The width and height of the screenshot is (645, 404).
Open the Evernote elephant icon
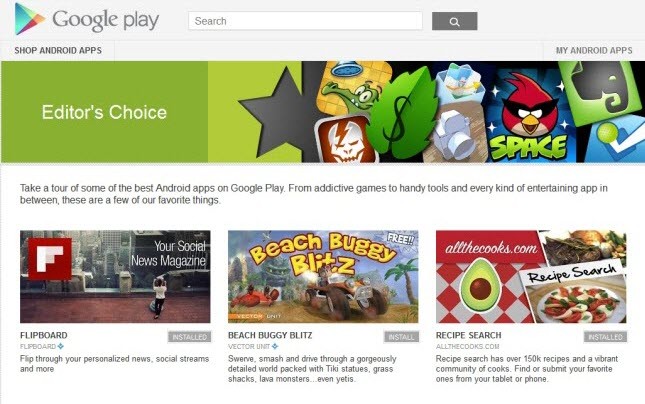(603, 92)
